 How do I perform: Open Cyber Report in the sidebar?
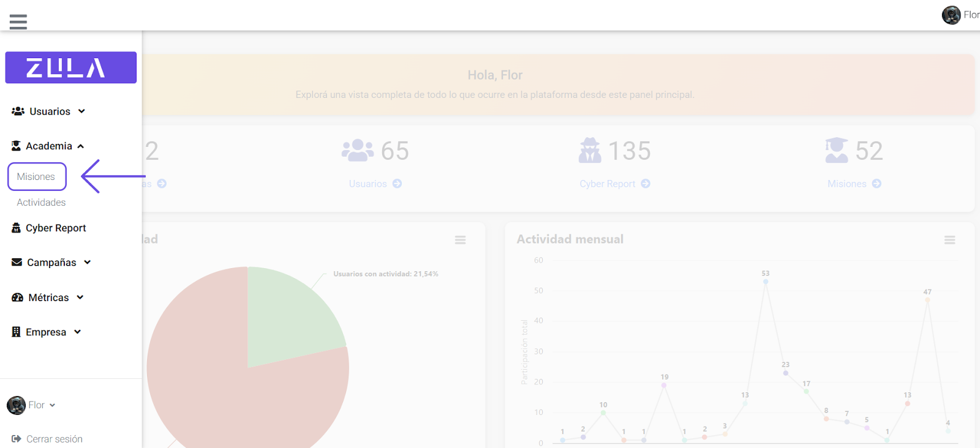click(x=55, y=228)
